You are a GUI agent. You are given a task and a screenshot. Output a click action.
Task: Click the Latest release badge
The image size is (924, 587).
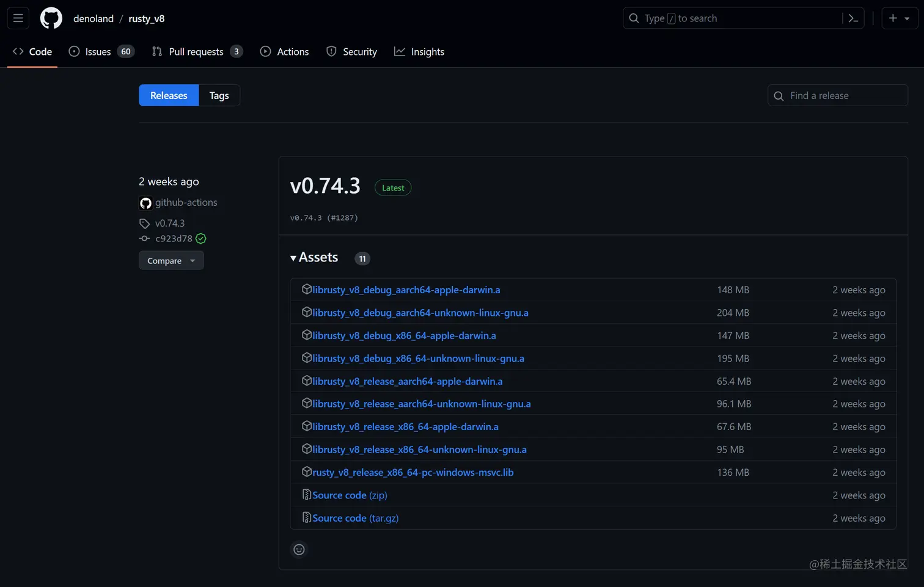(393, 188)
